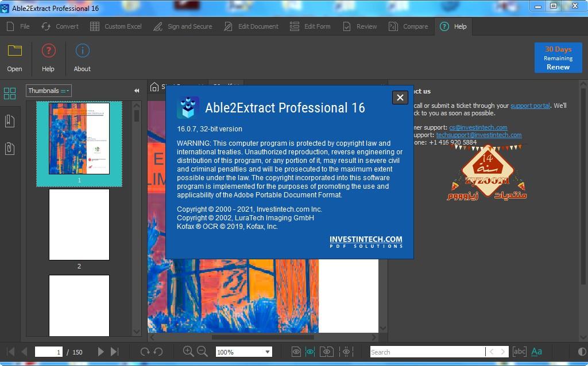The width and height of the screenshot is (588, 366).
Task: Open the support portal link
Action: point(530,106)
